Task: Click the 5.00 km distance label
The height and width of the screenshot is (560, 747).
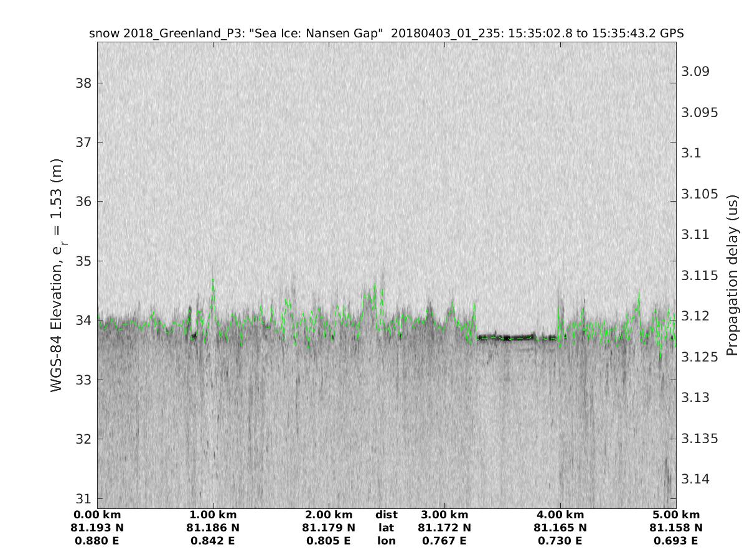Action: tap(676, 515)
